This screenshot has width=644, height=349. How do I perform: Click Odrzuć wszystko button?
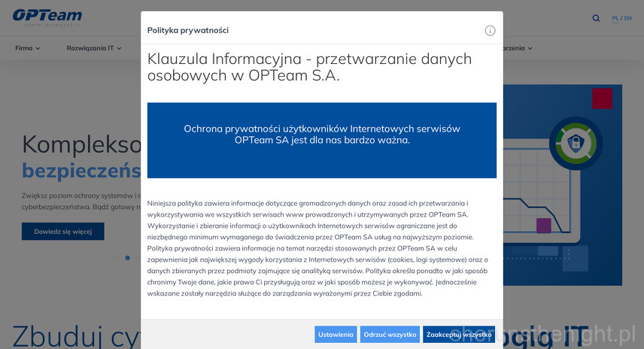click(390, 334)
